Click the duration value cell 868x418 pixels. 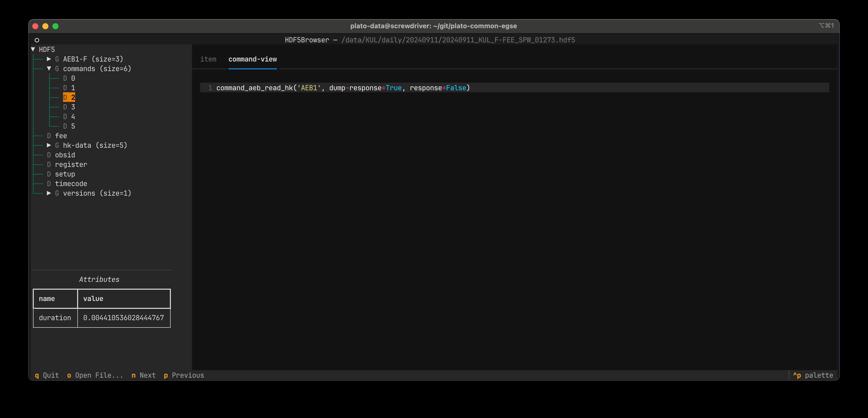tap(124, 318)
